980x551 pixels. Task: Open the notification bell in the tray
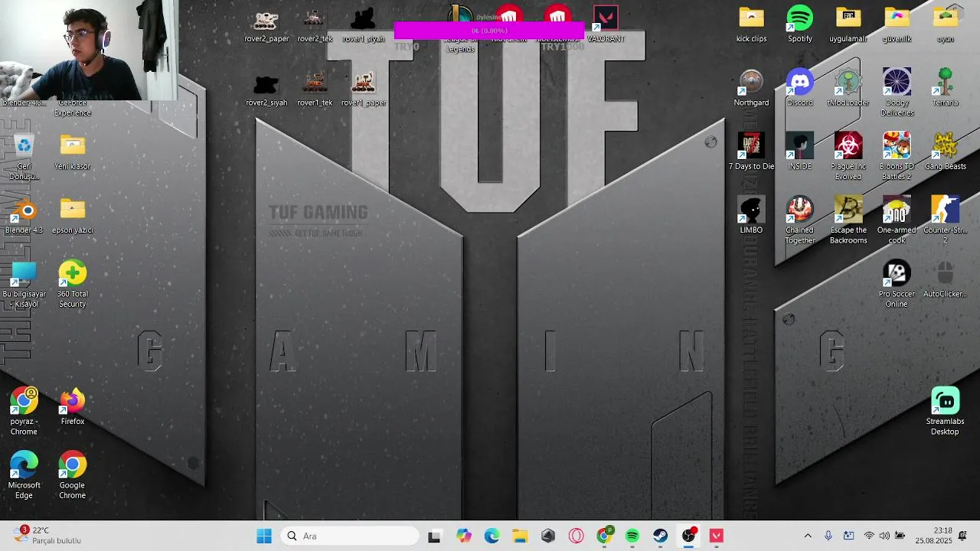[x=962, y=535]
